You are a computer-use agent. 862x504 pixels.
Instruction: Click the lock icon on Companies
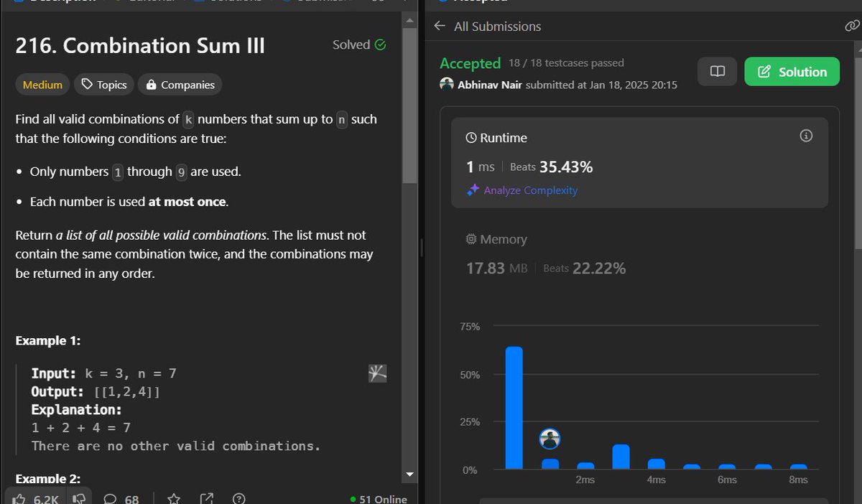pos(151,85)
